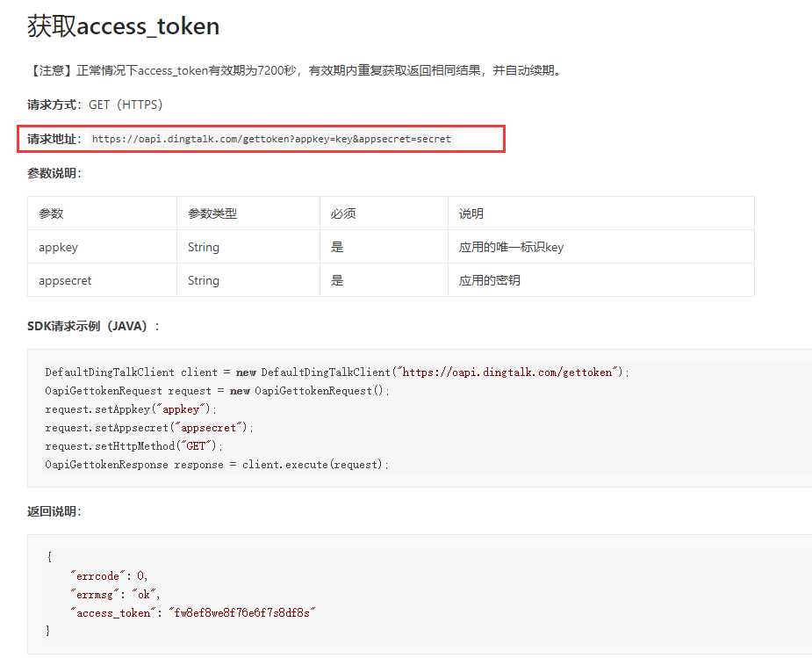Viewport: 812px width, 658px height.
Task: Click the 说明 column header
Action: (471, 213)
